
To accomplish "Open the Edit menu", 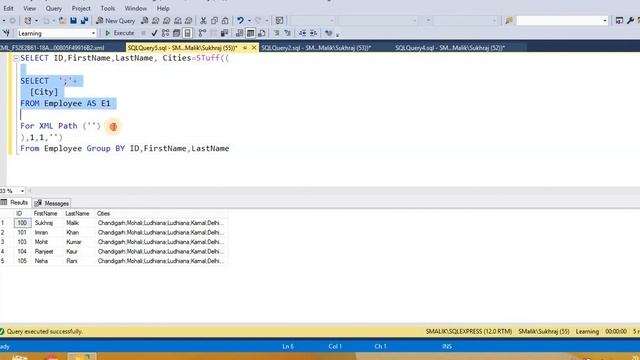I will click(x=8, y=8).
